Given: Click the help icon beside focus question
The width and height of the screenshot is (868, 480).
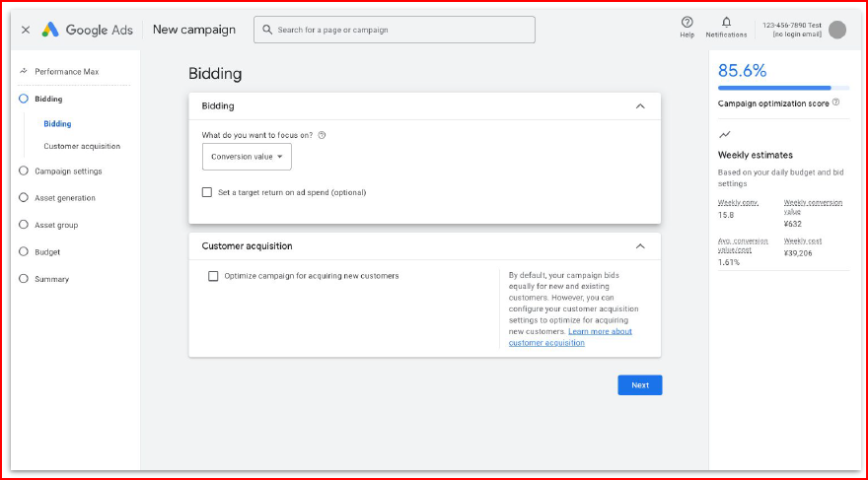Looking at the screenshot, I should coord(323,135).
